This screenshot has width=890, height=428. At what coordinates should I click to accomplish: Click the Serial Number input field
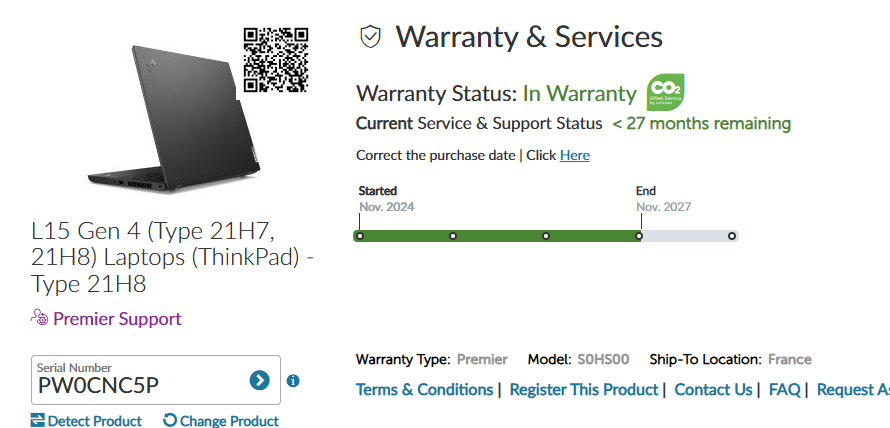140,384
